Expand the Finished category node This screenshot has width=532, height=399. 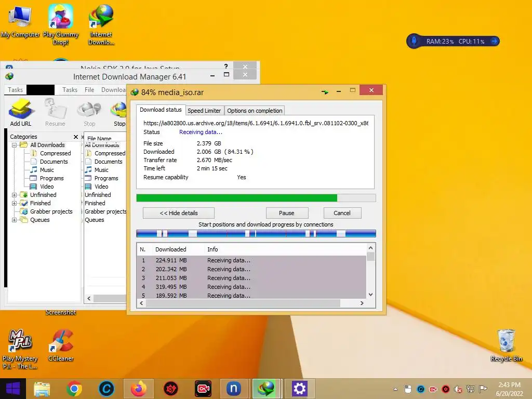(14, 203)
